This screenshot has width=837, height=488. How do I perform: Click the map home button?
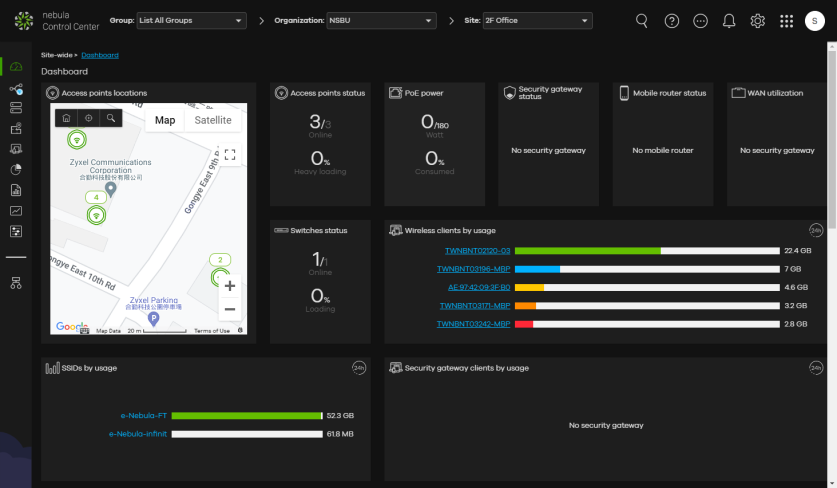tap(66, 118)
